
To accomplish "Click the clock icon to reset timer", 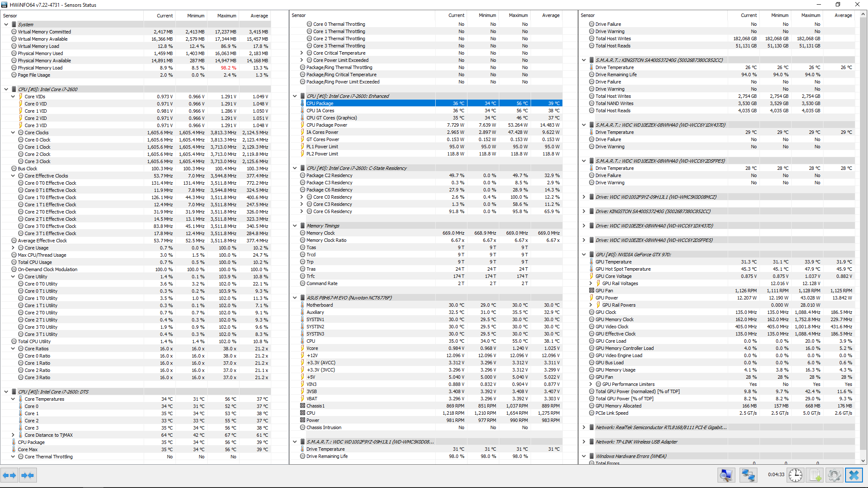I will click(x=796, y=475).
